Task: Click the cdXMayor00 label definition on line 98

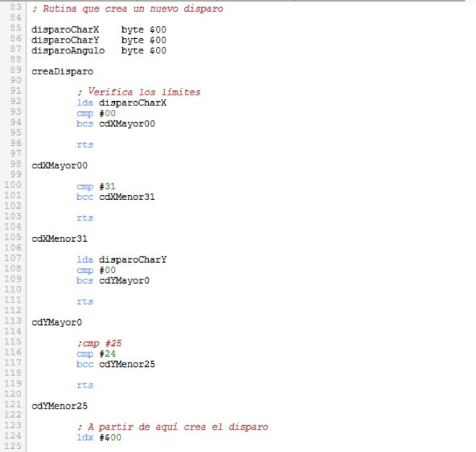Action: click(59, 165)
